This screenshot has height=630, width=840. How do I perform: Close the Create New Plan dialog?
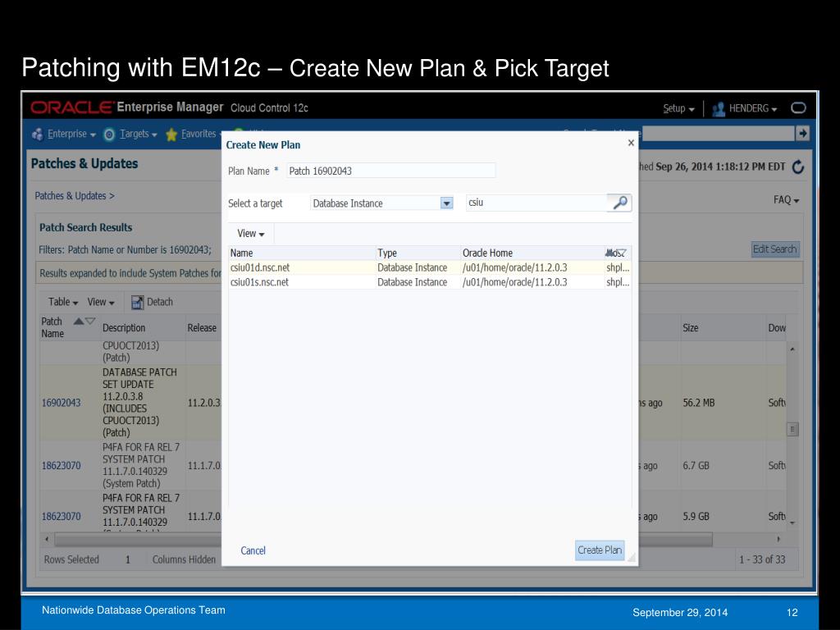(x=631, y=143)
